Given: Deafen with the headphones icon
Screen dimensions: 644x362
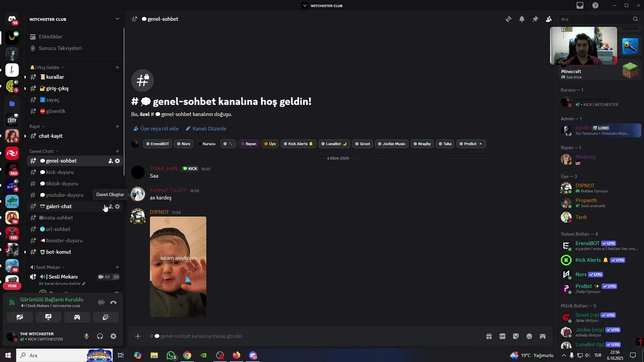Looking at the screenshot, I should [100, 336].
